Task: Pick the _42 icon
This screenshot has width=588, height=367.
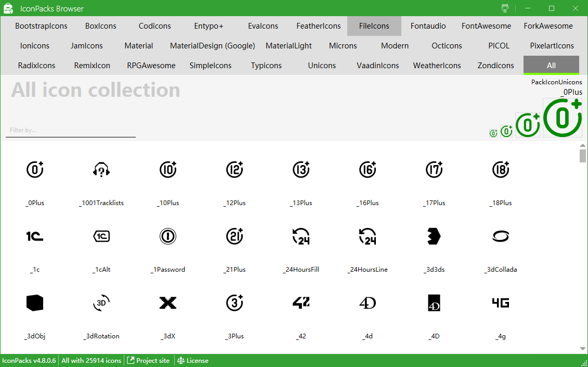Action: tap(301, 303)
